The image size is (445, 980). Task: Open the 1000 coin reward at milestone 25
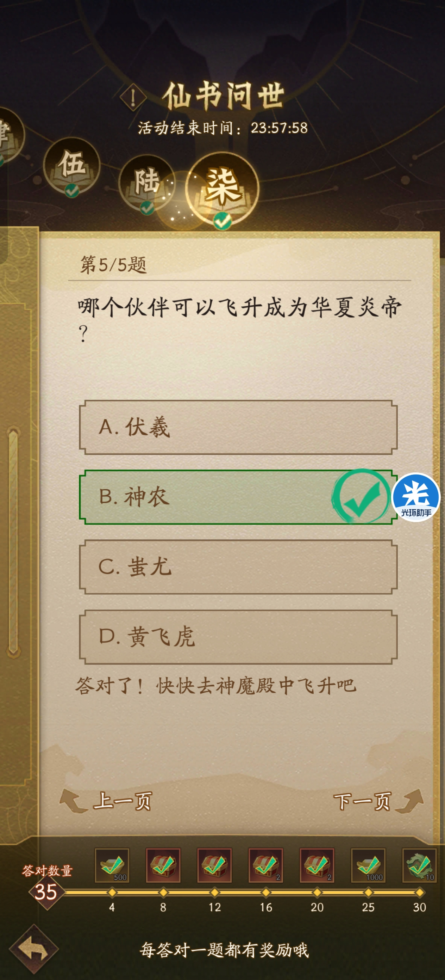pyautogui.click(x=368, y=865)
